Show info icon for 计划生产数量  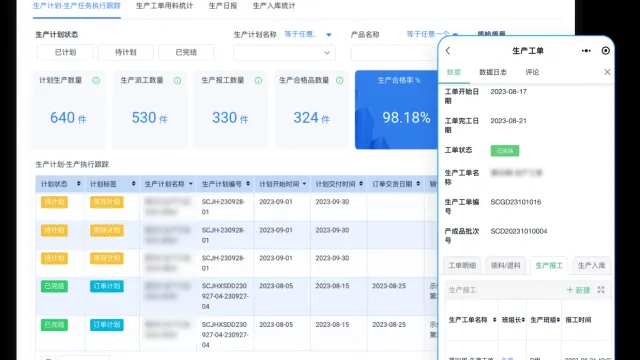pos(96,80)
